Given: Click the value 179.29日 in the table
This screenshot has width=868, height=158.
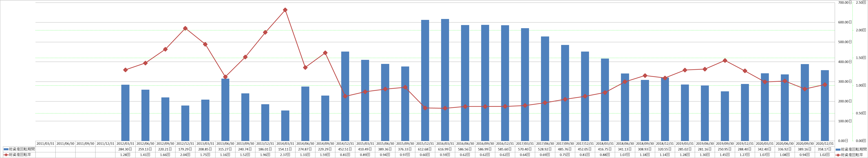Looking at the screenshot, I should [185, 149].
